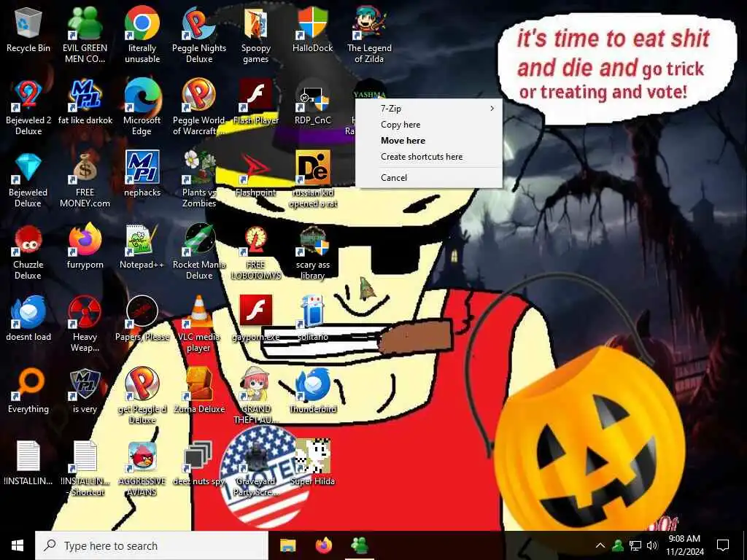Open the volume tray icon
The image size is (747, 560).
pyautogui.click(x=652, y=545)
